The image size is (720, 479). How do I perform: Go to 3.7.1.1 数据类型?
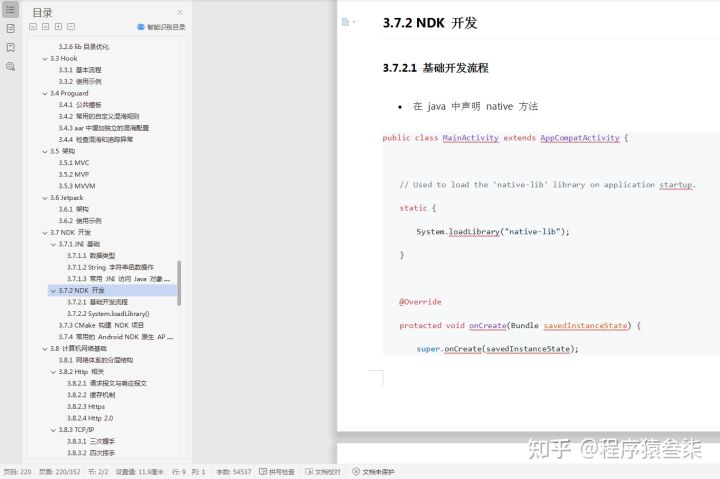coord(91,255)
